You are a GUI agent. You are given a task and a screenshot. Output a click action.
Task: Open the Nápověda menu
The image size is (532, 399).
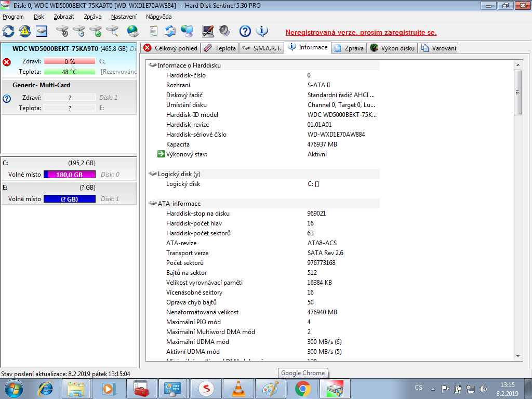[x=159, y=17]
